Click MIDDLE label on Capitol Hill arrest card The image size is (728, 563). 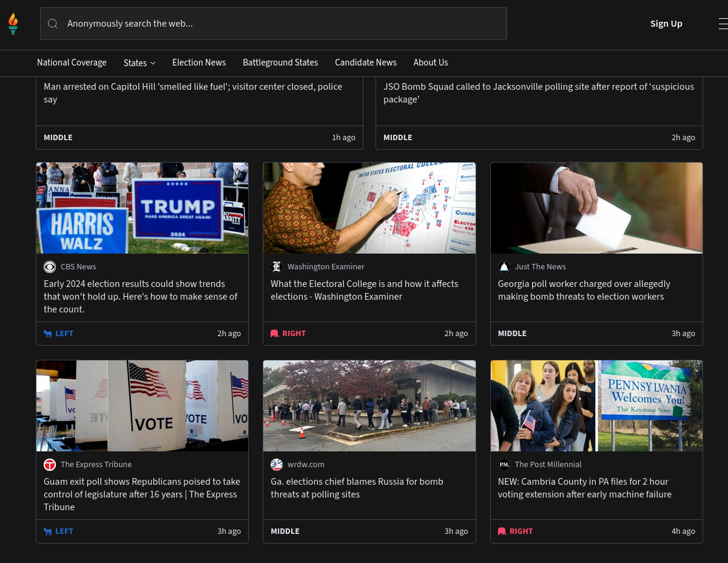tap(58, 138)
